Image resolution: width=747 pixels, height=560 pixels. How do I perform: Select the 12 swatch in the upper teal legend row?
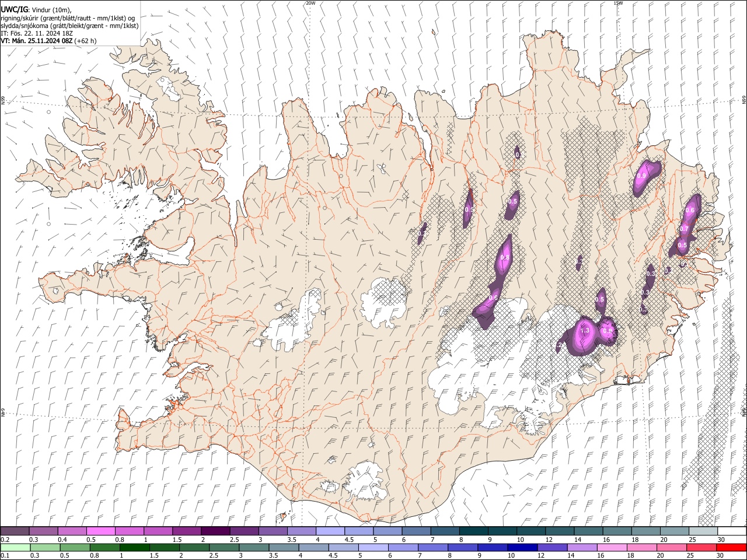[x=559, y=531]
